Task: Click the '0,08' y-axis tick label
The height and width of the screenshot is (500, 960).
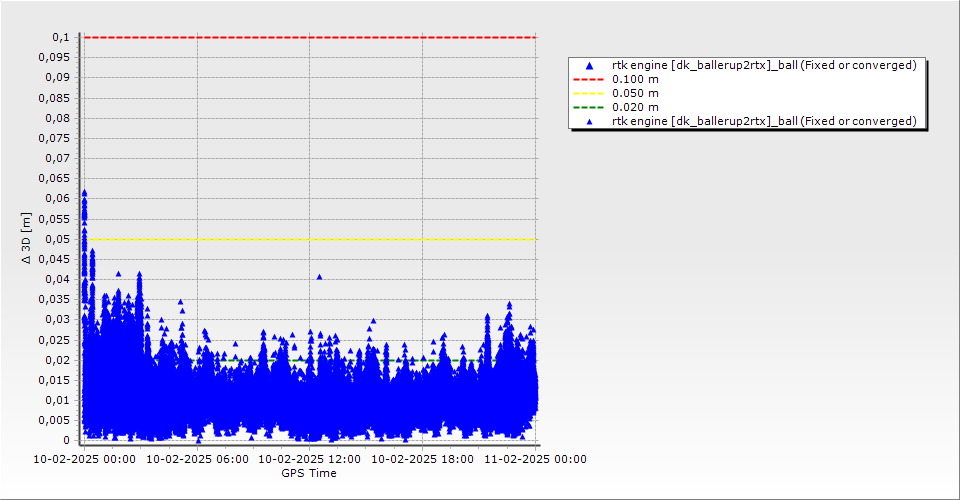Action: coord(58,118)
